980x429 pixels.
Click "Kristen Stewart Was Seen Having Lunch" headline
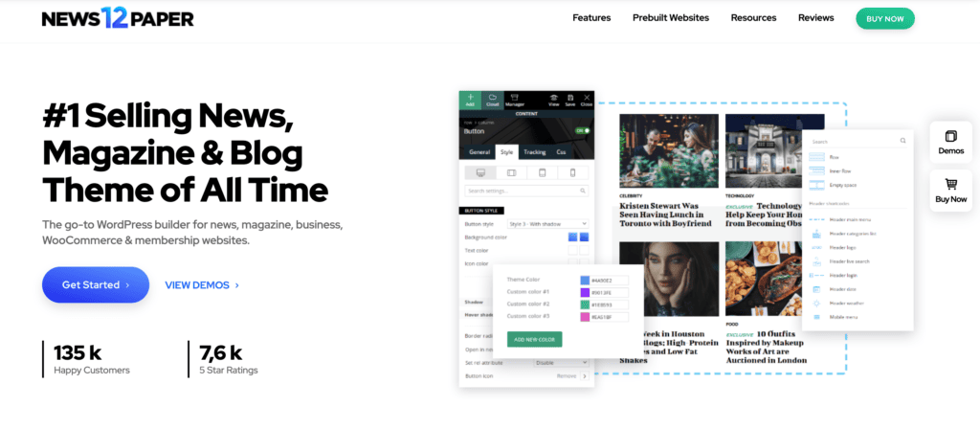click(x=666, y=214)
